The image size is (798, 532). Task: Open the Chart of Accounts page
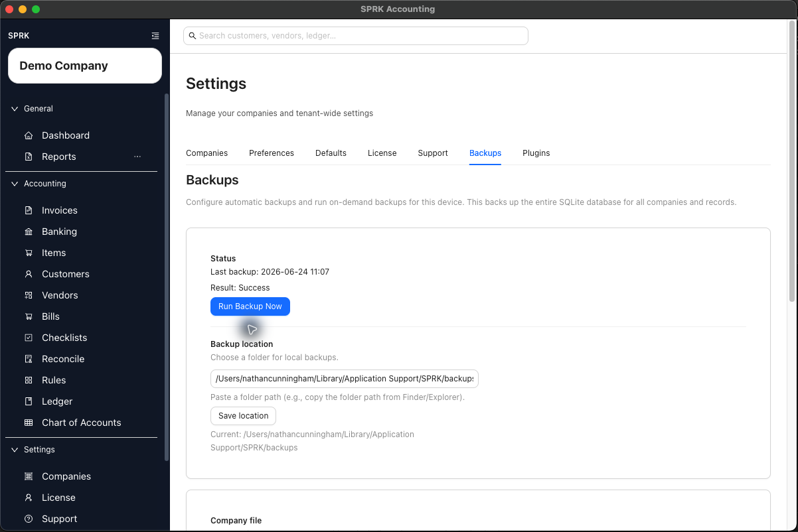click(82, 423)
